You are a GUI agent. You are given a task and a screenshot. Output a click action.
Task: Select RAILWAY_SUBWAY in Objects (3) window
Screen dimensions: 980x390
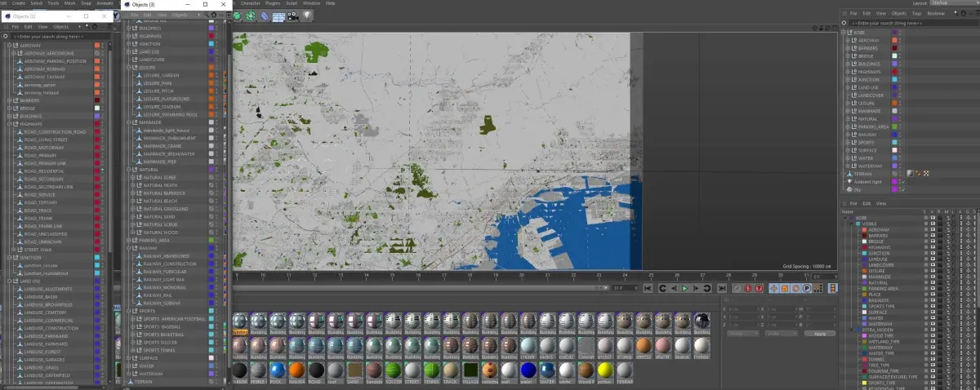[x=162, y=303]
